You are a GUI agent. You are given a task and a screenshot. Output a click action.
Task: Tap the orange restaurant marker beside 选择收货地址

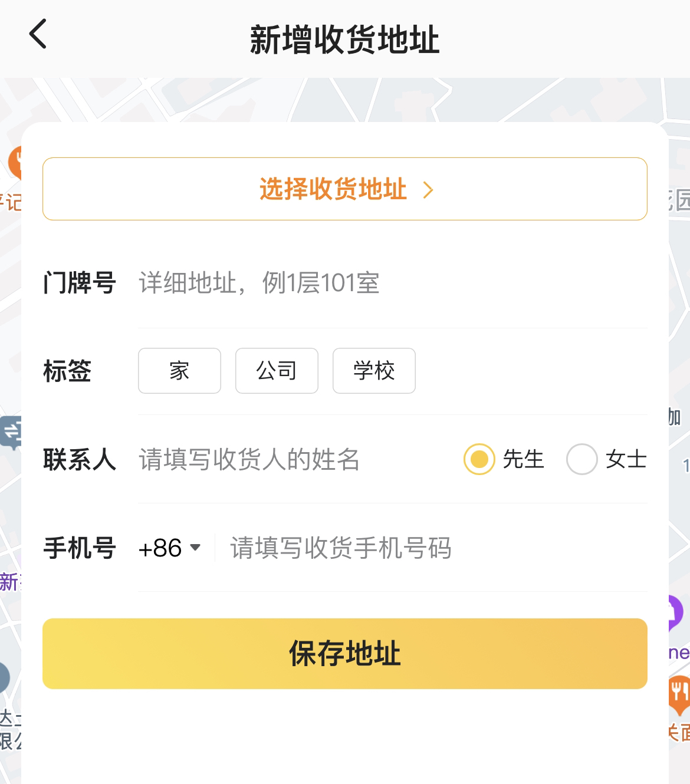click(x=14, y=162)
